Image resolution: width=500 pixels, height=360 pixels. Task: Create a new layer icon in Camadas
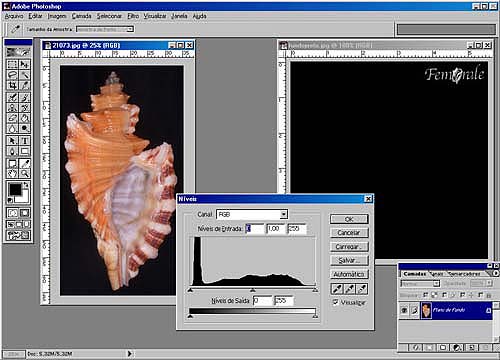(472, 348)
